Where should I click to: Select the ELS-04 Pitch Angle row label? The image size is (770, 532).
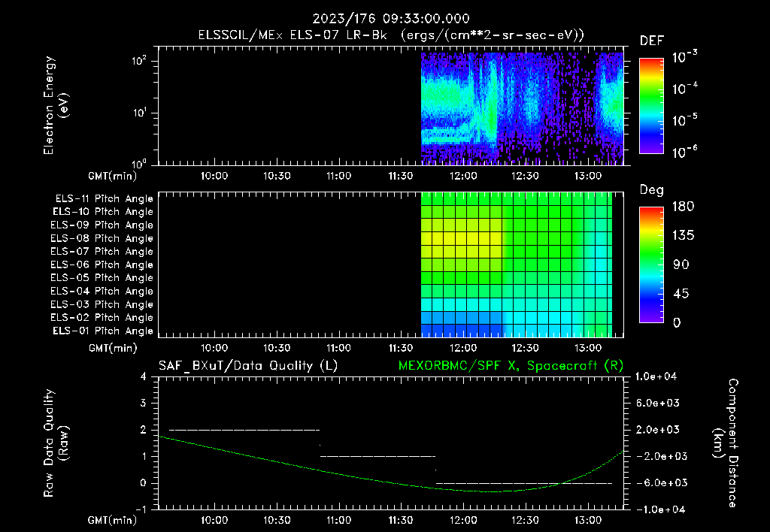pyautogui.click(x=102, y=292)
